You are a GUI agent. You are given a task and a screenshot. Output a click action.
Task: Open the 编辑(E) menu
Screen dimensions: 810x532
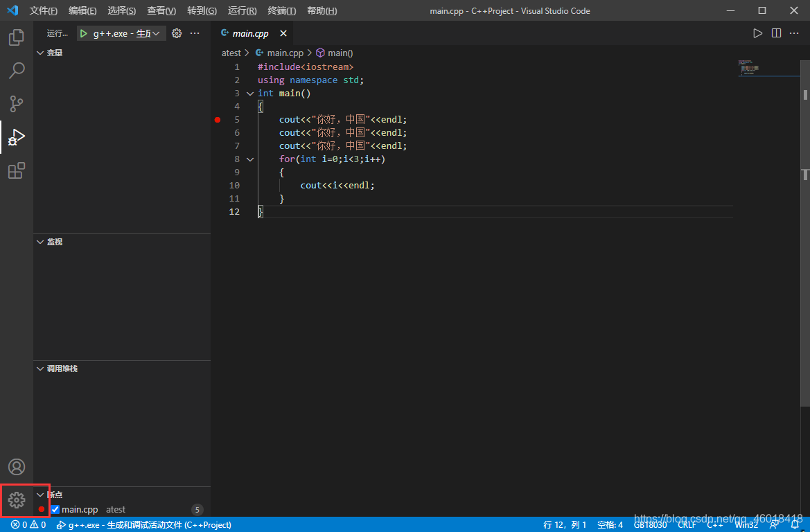tap(82, 11)
